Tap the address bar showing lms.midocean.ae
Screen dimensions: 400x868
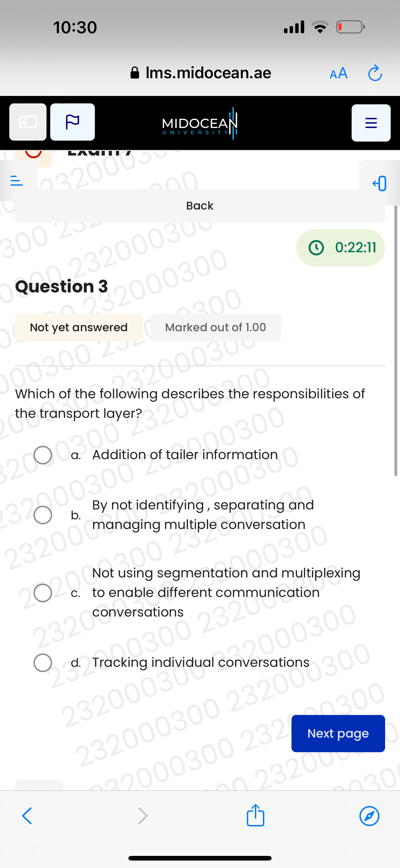pyautogui.click(x=208, y=72)
